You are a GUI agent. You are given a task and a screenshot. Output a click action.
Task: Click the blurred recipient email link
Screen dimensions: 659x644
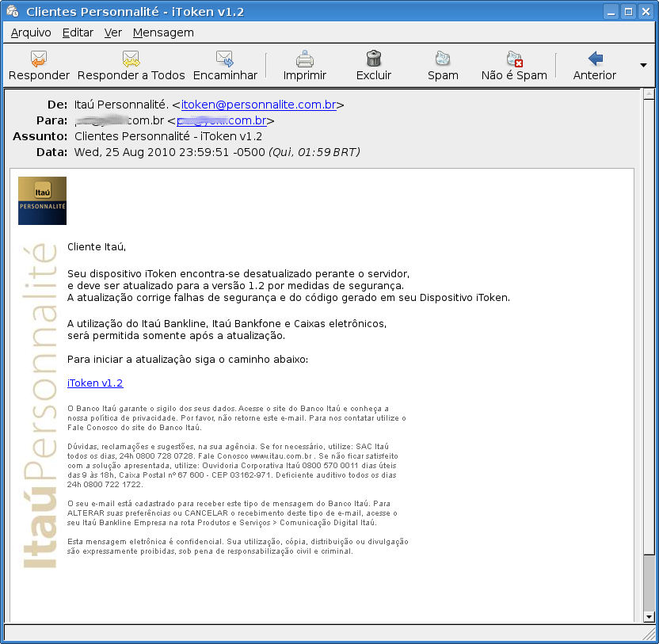[222, 120]
